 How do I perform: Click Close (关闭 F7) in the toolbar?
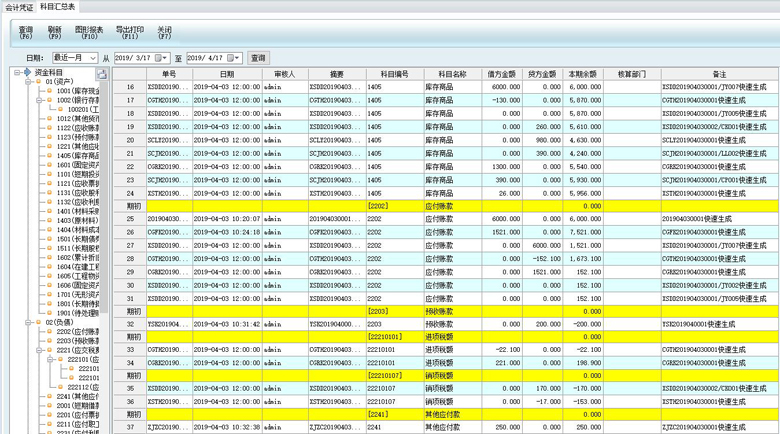click(x=164, y=33)
